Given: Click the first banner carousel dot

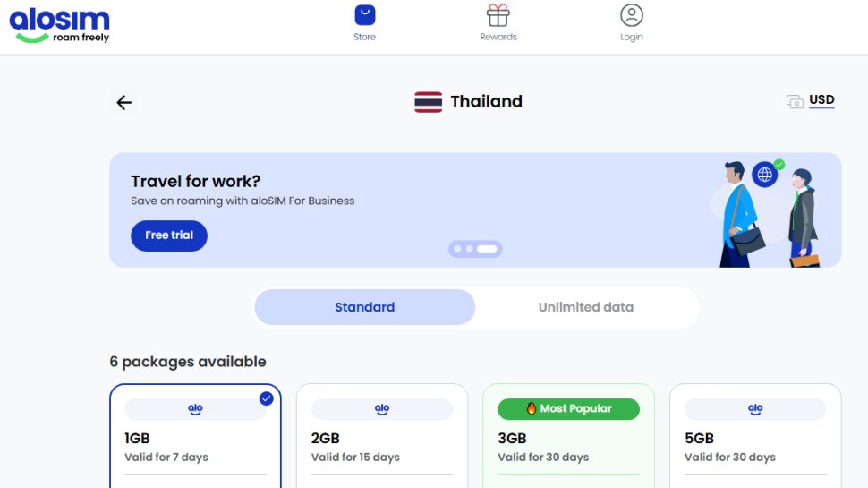Looking at the screenshot, I should point(457,249).
